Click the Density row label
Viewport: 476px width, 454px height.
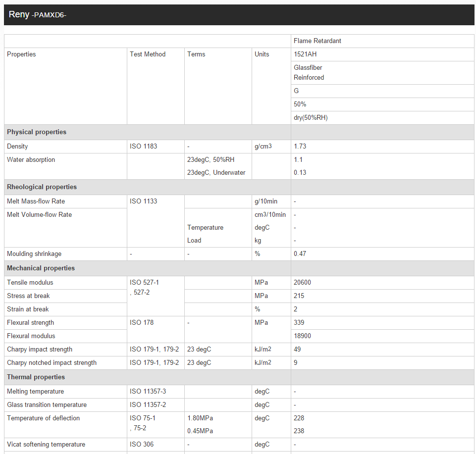coord(17,146)
